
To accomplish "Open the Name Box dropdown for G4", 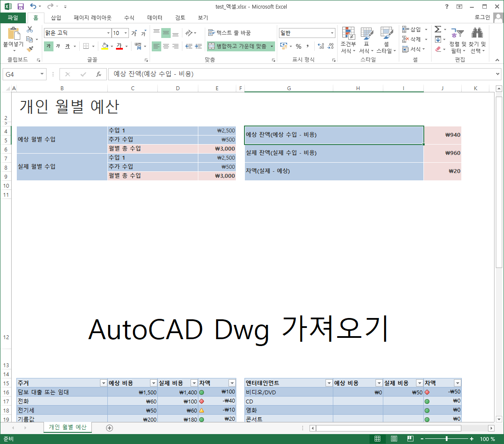I will pyautogui.click(x=42, y=74).
